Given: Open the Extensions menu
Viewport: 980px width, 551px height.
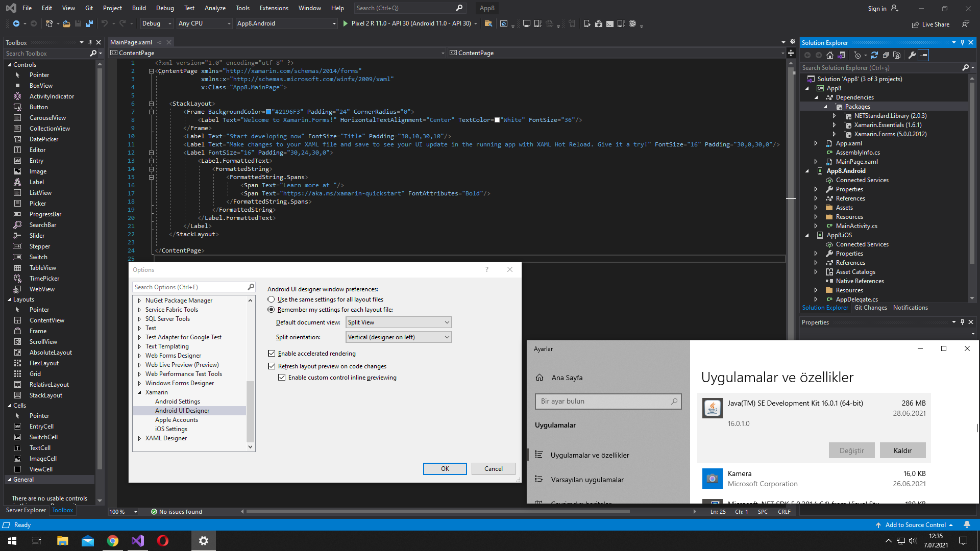Looking at the screenshot, I should point(274,8).
